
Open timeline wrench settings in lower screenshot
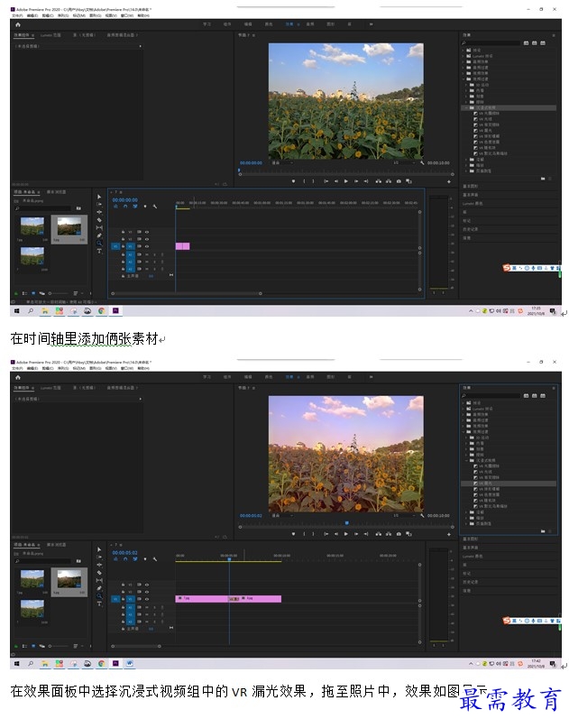[x=154, y=559]
